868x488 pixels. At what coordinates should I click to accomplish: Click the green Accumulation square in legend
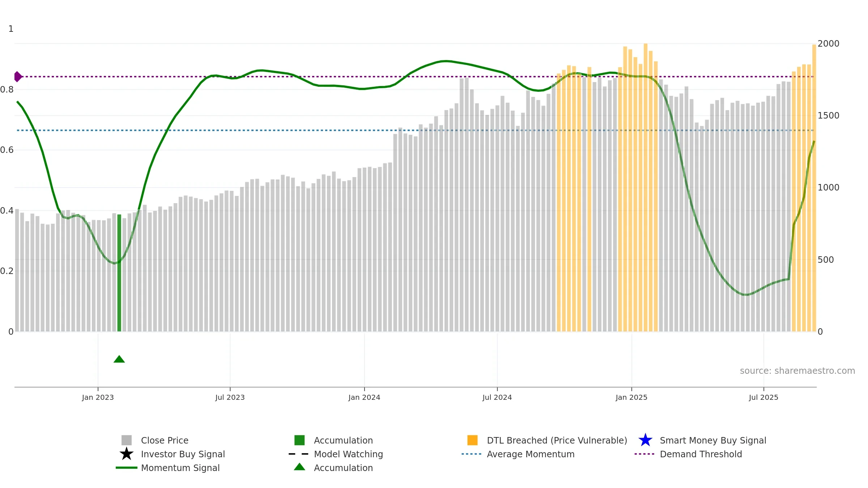pyautogui.click(x=299, y=440)
